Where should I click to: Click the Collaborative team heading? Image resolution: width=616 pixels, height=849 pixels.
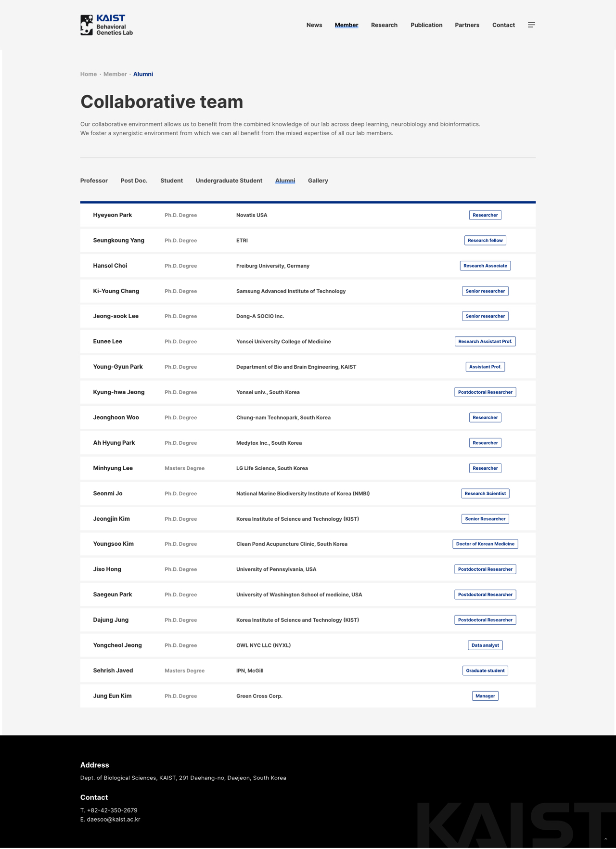[162, 102]
